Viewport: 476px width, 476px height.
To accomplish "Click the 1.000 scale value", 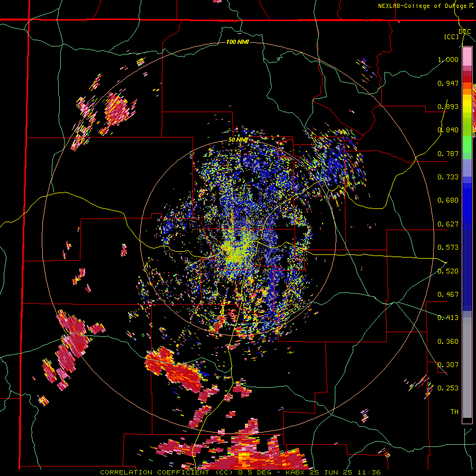I will coord(448,59).
